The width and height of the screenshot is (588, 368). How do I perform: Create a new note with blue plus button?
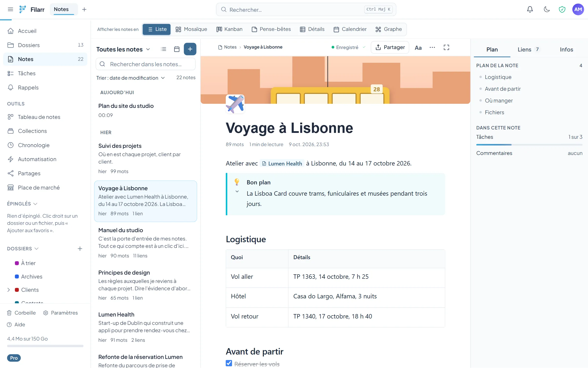(190, 49)
